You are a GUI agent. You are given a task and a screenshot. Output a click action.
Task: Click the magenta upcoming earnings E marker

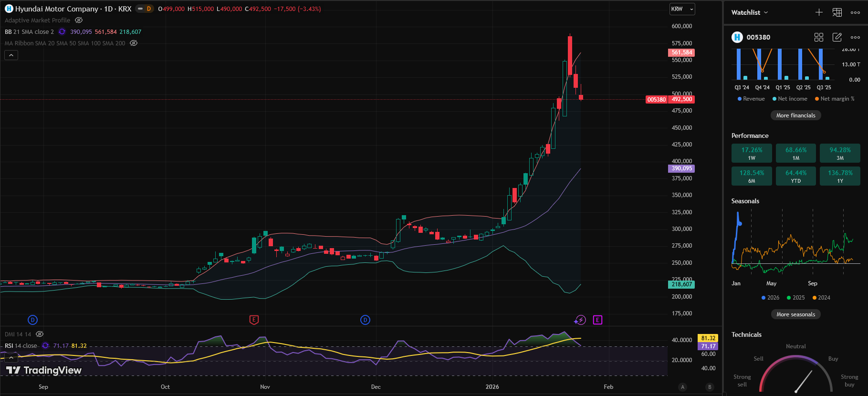pos(597,320)
